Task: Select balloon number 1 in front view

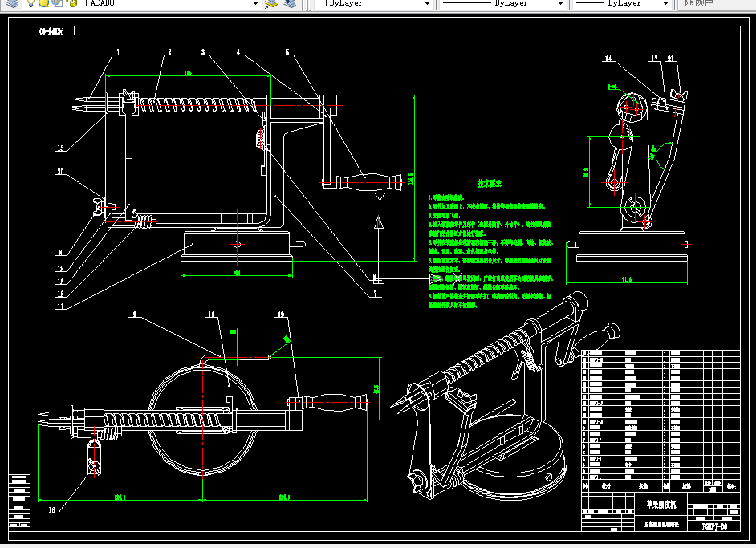Action: pyautogui.click(x=118, y=51)
